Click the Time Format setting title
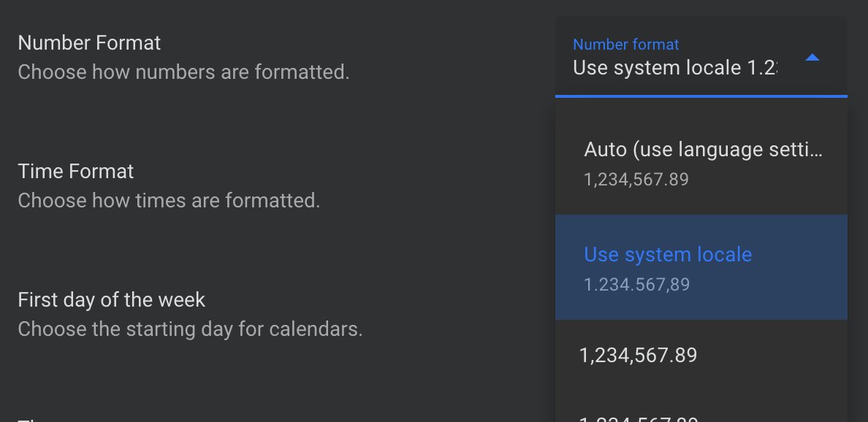868x422 pixels. (x=76, y=172)
